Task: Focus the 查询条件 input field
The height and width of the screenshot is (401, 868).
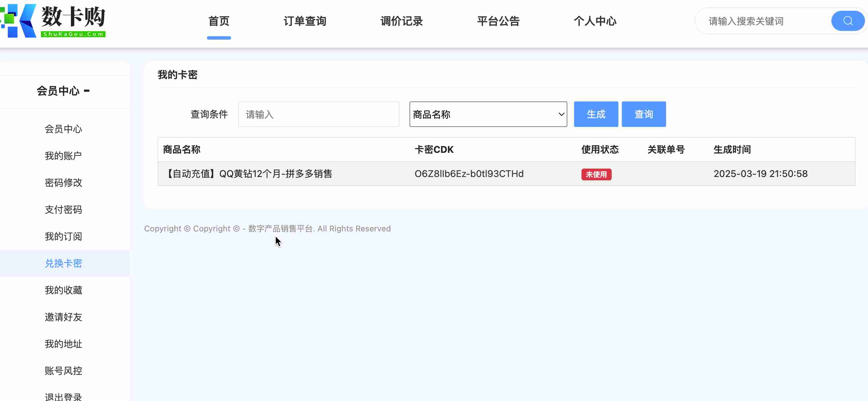Action: coord(318,114)
